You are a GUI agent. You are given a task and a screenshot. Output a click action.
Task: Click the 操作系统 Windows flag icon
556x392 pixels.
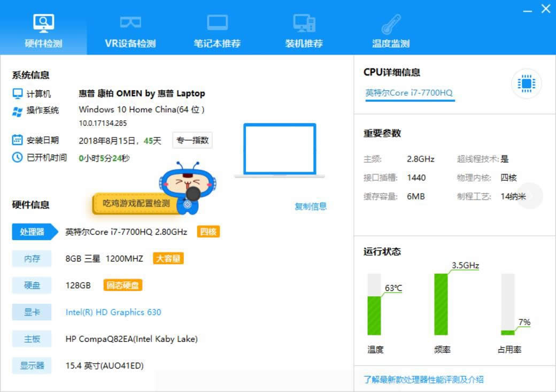click(x=17, y=111)
